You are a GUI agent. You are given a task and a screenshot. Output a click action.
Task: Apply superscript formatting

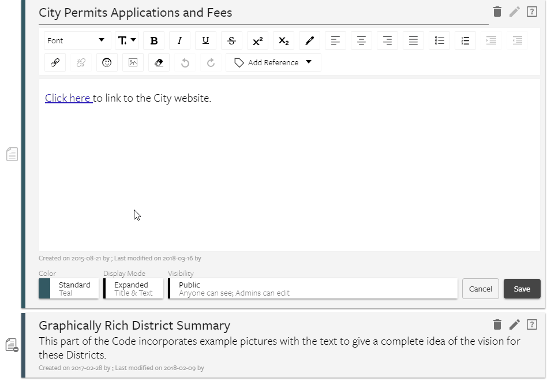(257, 40)
